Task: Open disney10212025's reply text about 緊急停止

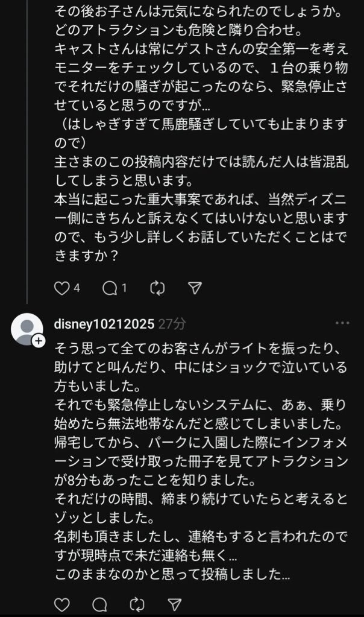Action: coord(201,461)
